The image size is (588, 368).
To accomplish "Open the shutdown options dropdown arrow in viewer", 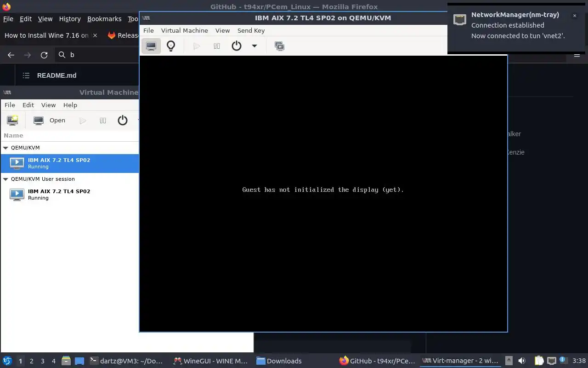I will click(254, 46).
